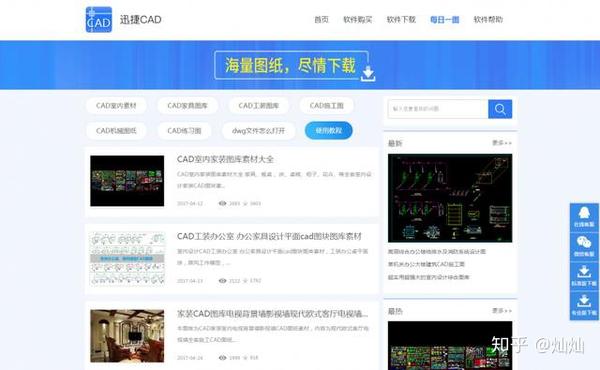
Task: Click the 迅捷CAD brand name text
Action: (x=140, y=20)
